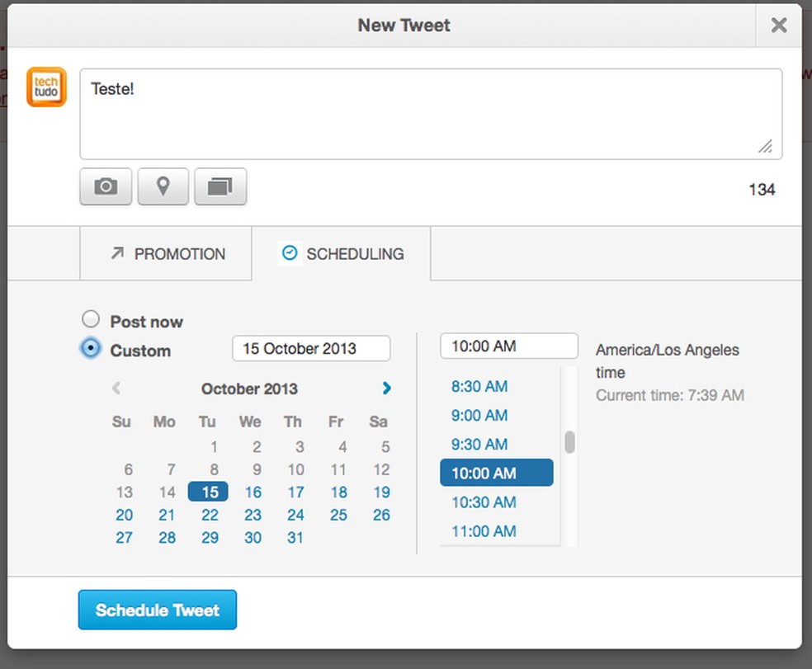The width and height of the screenshot is (812, 669).
Task: Pick October 19 on the calendar
Action: pyautogui.click(x=381, y=492)
